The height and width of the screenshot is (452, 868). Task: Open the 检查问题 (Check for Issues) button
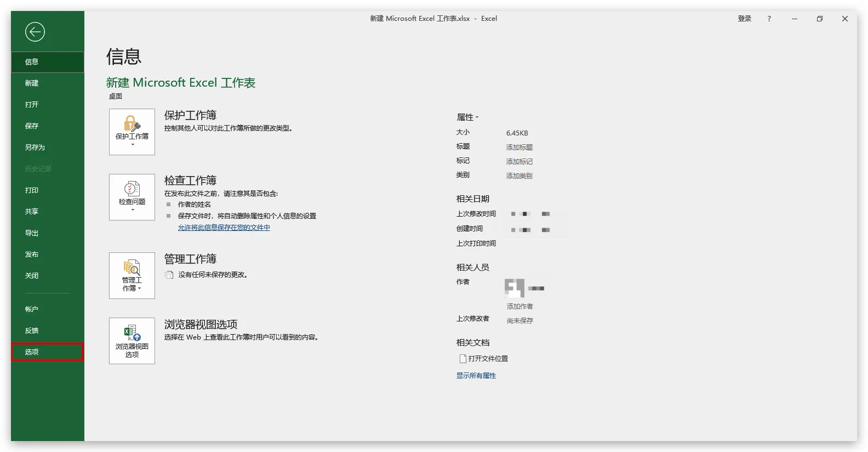point(132,197)
